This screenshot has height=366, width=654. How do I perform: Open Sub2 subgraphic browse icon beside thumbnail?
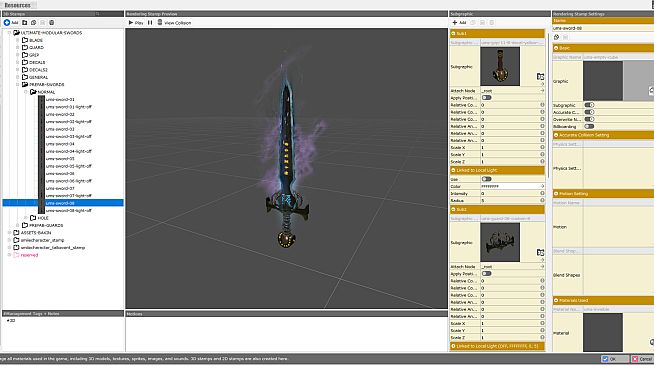[x=541, y=252]
